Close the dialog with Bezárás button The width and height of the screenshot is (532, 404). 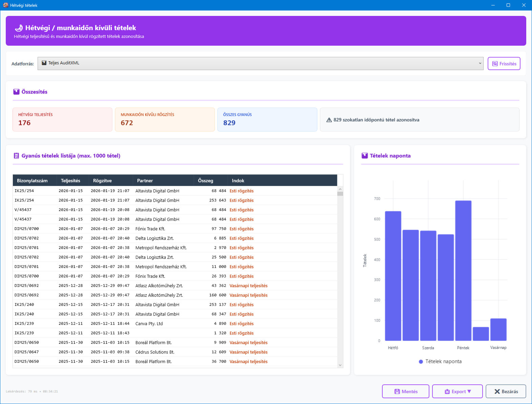point(506,391)
